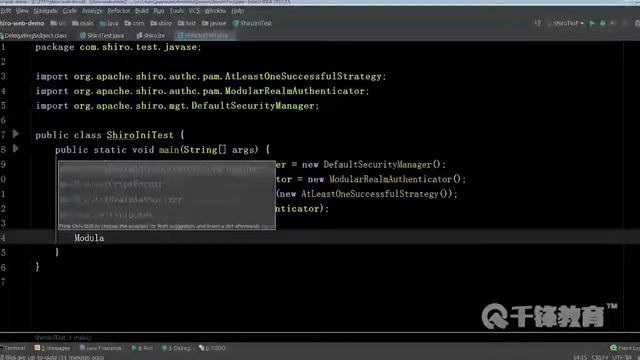
Task: Click the UTF-8 encoding indicator
Action: (x=622, y=357)
